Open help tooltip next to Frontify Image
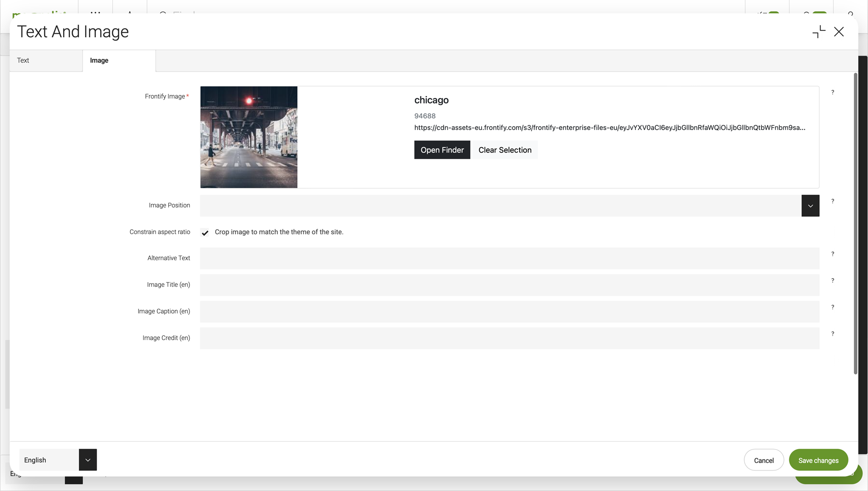 pyautogui.click(x=832, y=92)
